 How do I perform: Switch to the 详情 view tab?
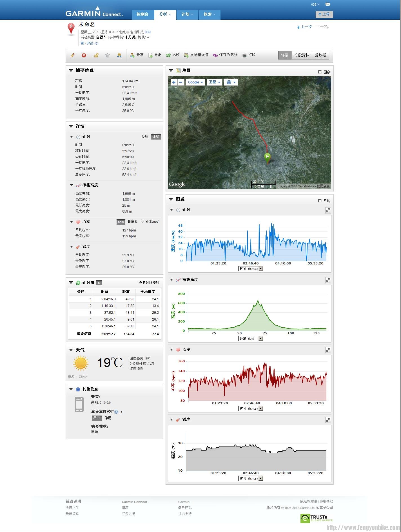285,55
